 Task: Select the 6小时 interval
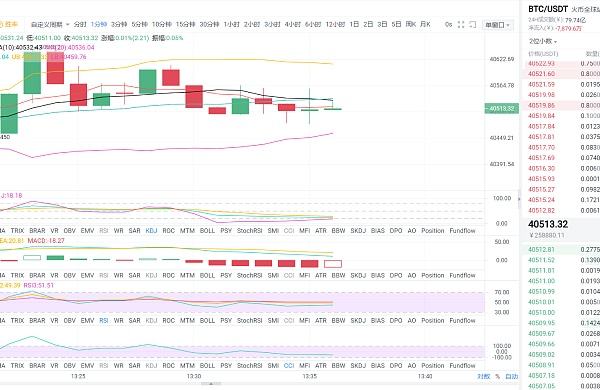[313, 24]
